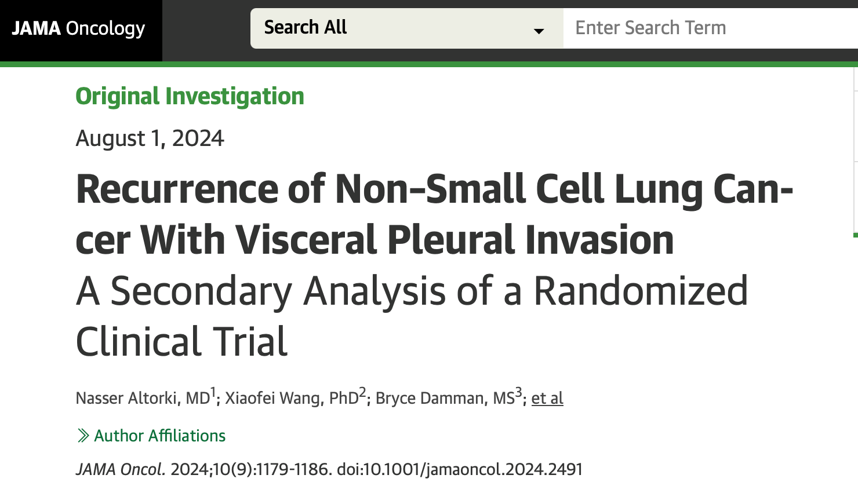This screenshot has height=504, width=858.
Task: Click the double chevron icon before Author Affiliations
Action: pyautogui.click(x=83, y=436)
